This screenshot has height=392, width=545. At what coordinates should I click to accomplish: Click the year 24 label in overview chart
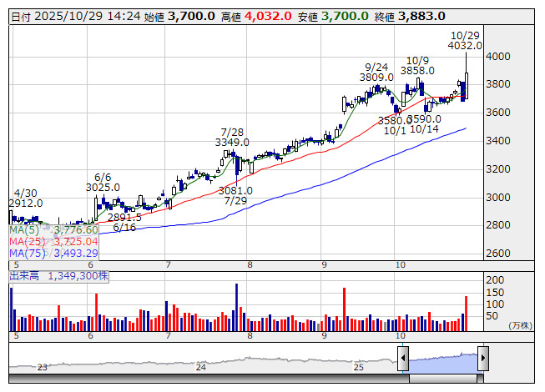coord(201,367)
